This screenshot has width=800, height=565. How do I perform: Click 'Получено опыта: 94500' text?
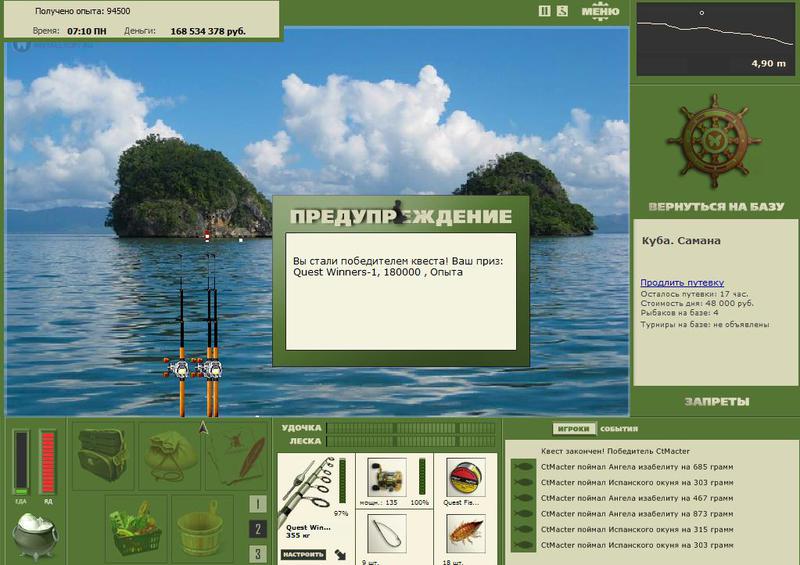click(83, 11)
